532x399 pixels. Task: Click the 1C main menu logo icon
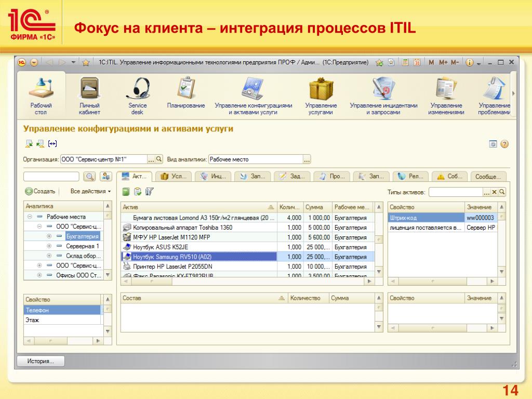coord(22,62)
